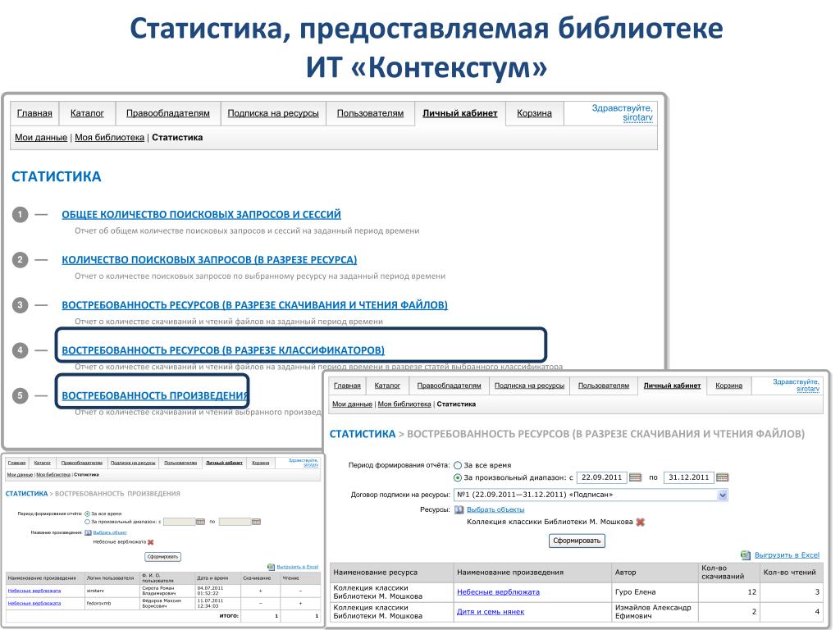The height and width of the screenshot is (630, 840).
Task: Click Выгрузить в Excel in Востребованность ресурсов window
Action: tap(787, 555)
